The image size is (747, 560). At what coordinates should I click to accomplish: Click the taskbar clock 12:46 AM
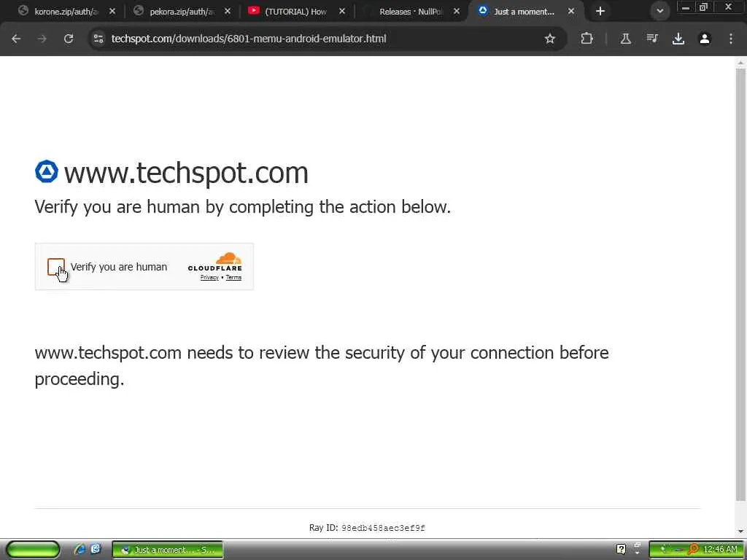[720, 550]
